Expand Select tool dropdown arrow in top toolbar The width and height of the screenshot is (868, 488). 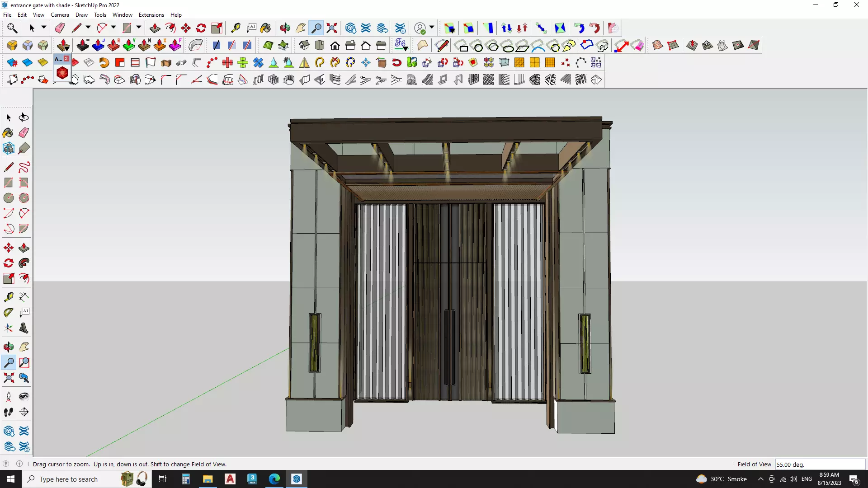coord(44,28)
